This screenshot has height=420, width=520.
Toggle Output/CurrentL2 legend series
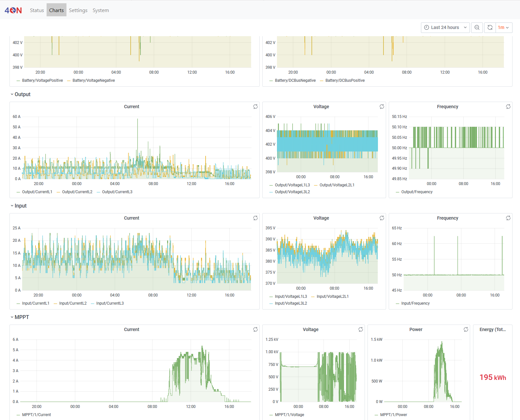[x=77, y=192]
